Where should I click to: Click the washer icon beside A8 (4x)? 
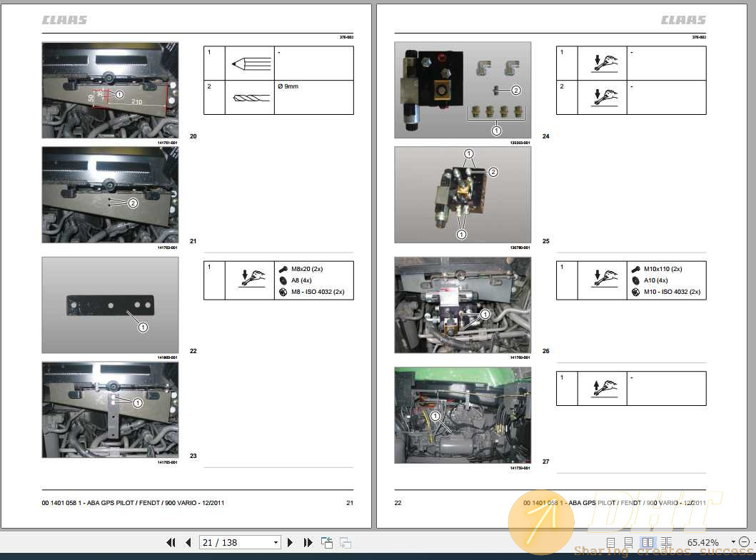(283, 280)
